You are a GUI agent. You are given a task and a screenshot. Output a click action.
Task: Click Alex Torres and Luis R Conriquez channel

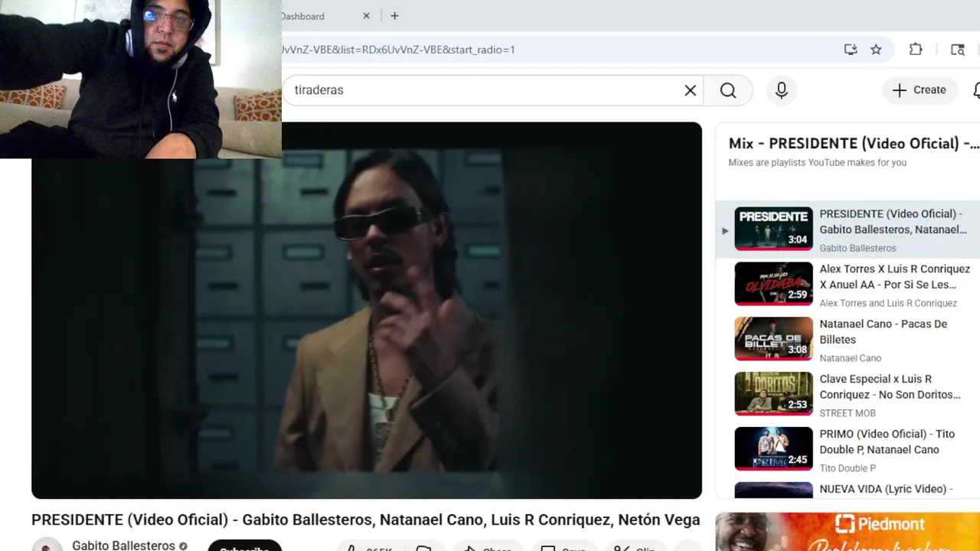(888, 303)
